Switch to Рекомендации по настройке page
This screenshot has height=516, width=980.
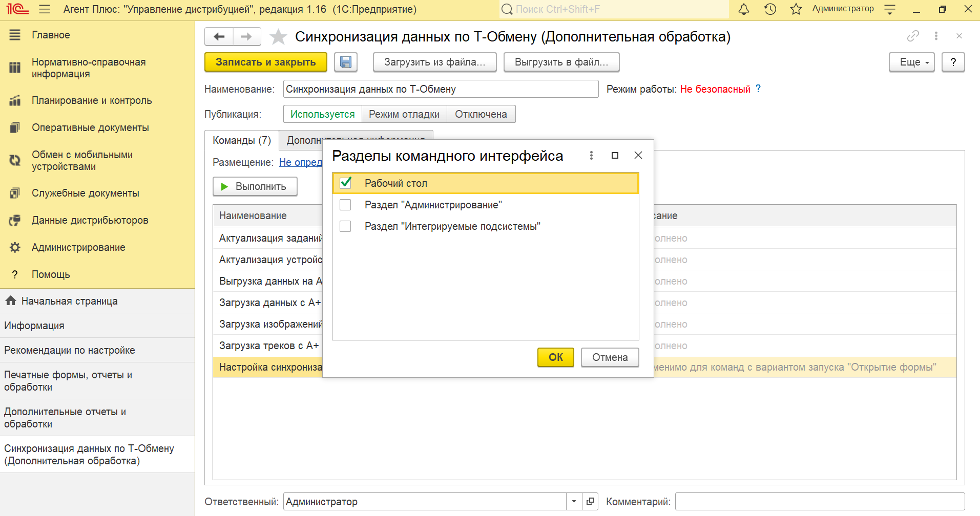coord(97,350)
